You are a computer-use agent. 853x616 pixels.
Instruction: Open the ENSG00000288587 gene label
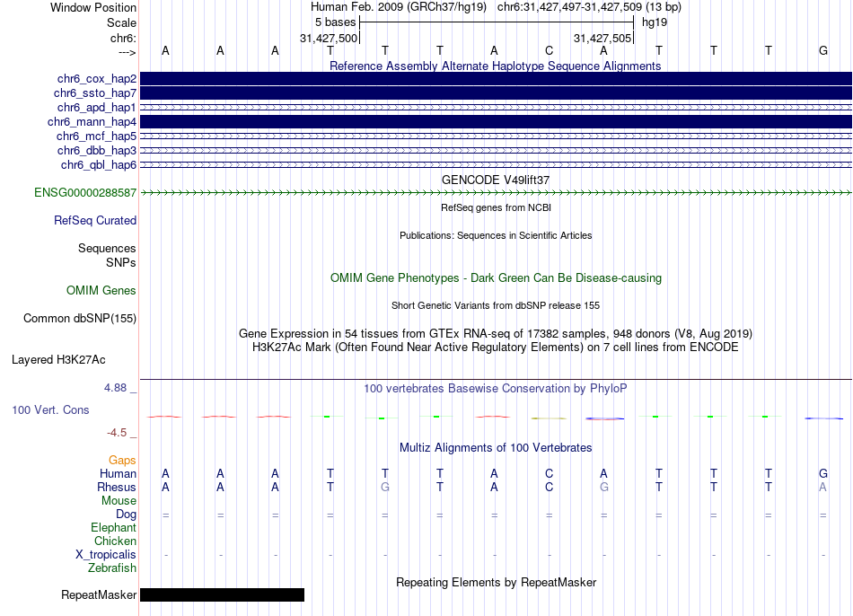tap(85, 193)
